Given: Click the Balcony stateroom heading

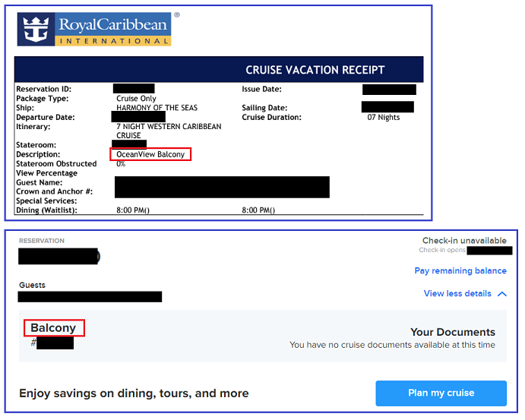Looking at the screenshot, I should click(x=53, y=327).
